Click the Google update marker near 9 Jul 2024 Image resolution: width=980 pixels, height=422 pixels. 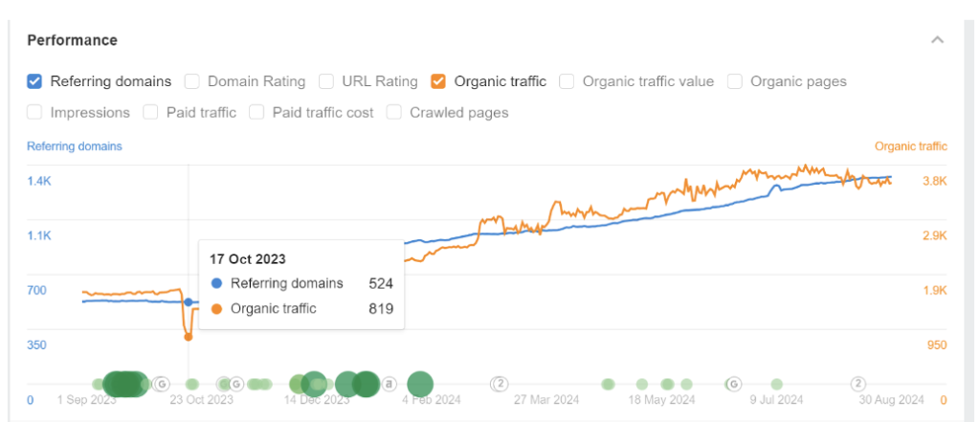733,384
